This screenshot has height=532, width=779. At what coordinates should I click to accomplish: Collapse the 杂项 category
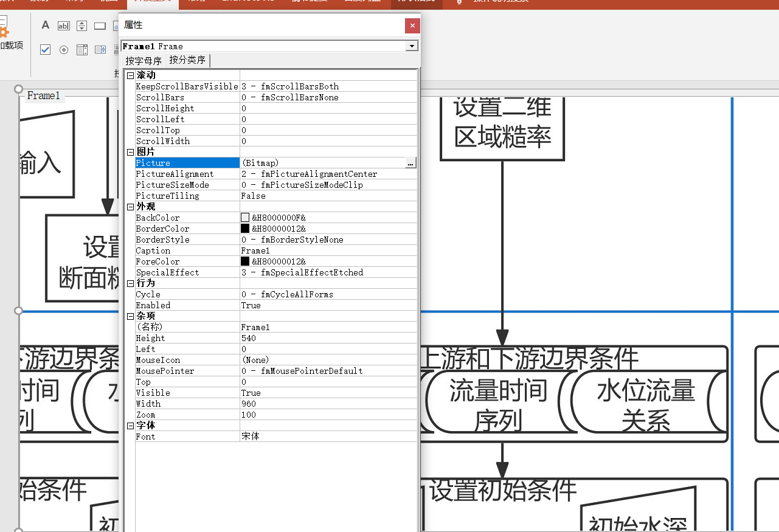130,316
